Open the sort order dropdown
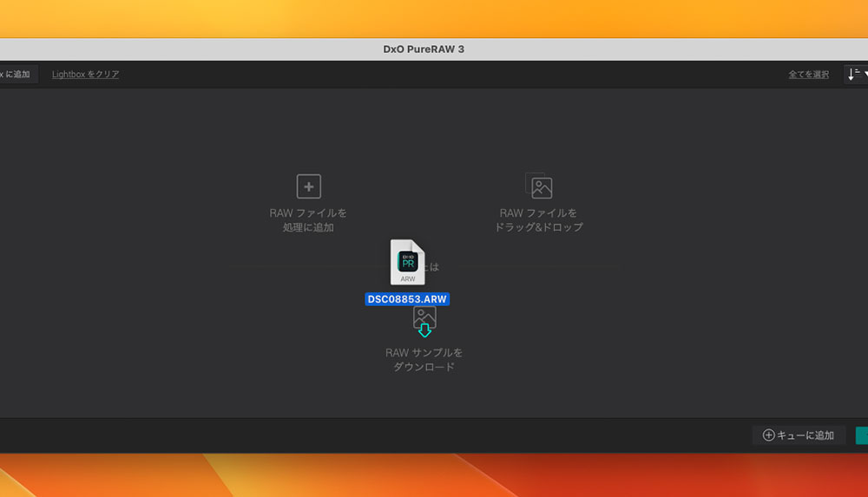Viewport: 868px width, 497px height. (857, 74)
